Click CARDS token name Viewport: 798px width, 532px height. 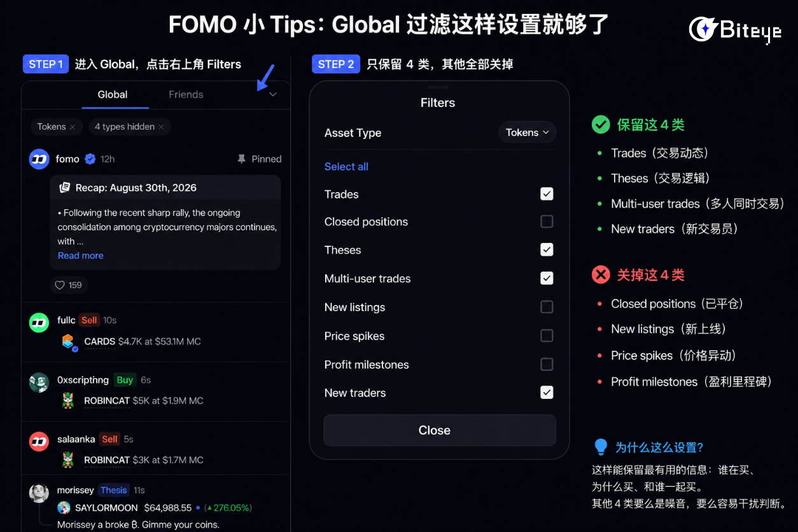[100, 342]
